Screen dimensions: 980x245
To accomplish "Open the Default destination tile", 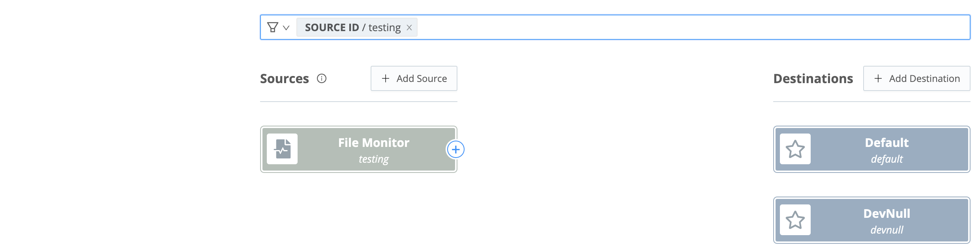I will tap(886, 149).
